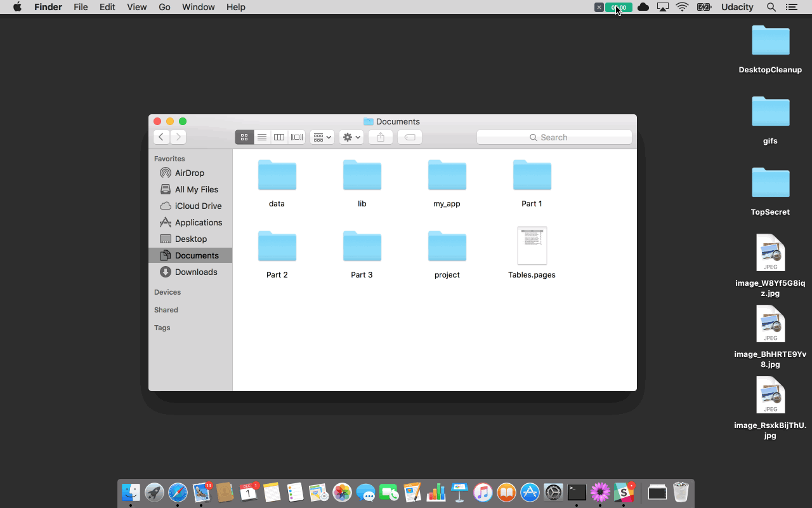The image size is (812, 508).
Task: Switch to column view in Finder toolbar
Action: click(279, 137)
